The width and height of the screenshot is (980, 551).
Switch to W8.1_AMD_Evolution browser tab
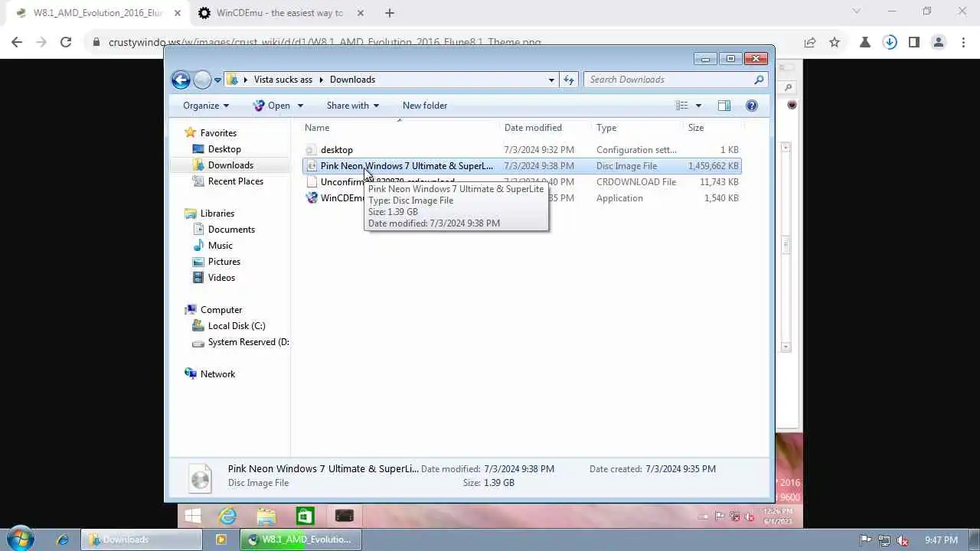(98, 13)
